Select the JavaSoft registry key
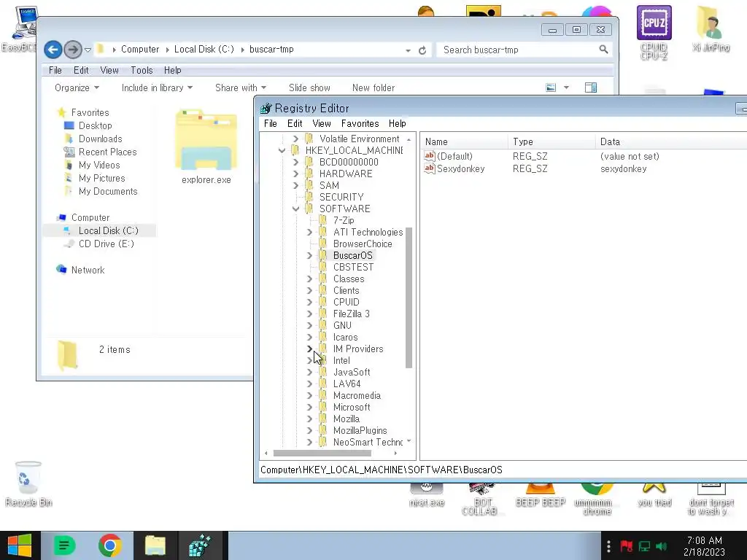The width and height of the screenshot is (747, 560). 352,373
